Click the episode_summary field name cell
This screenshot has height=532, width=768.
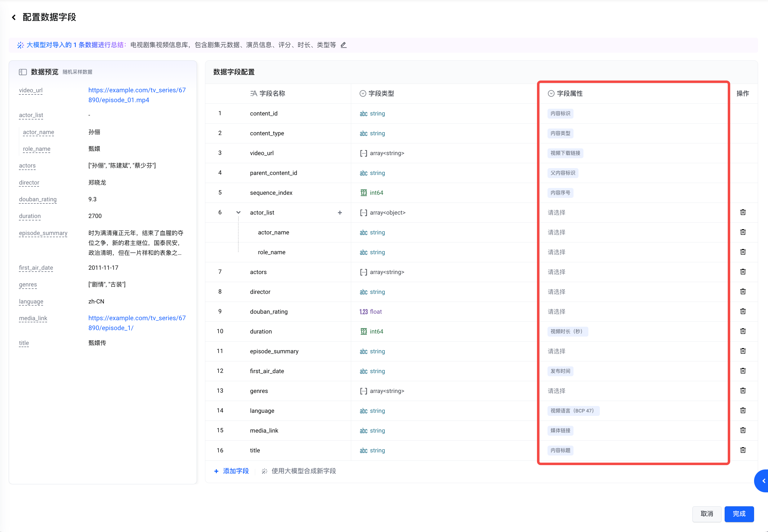point(274,351)
